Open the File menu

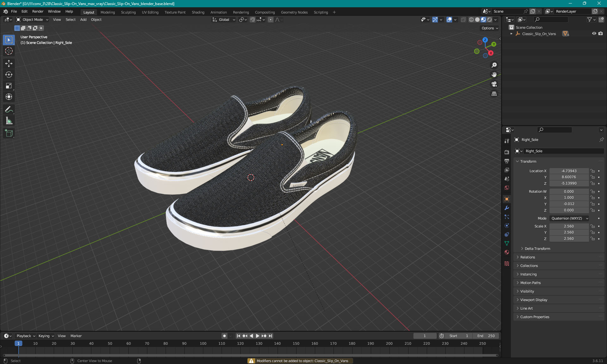click(x=14, y=11)
